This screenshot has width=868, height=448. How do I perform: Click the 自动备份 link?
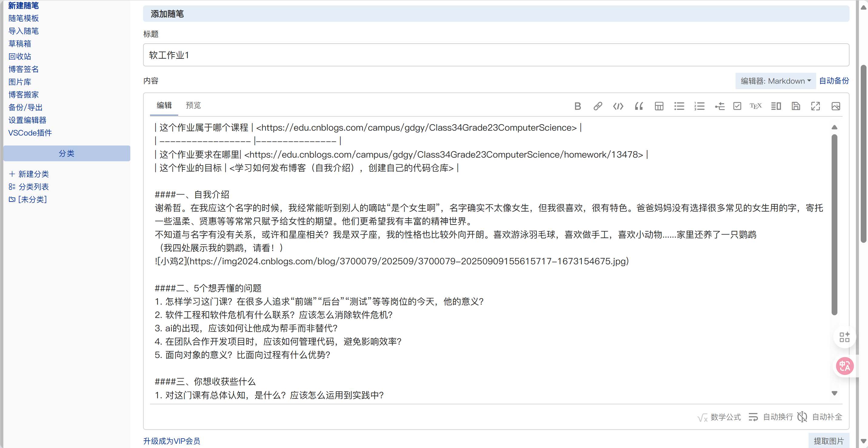coord(834,81)
